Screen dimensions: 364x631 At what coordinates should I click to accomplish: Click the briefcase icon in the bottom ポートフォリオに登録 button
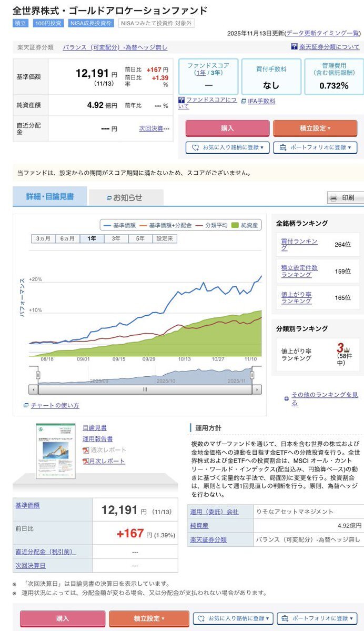[285, 618]
